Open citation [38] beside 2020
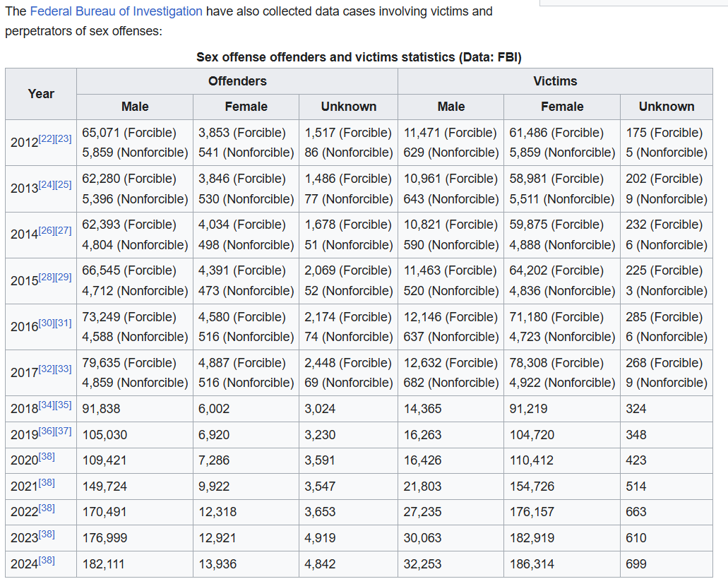This screenshot has height=579, width=728. pyautogui.click(x=47, y=456)
